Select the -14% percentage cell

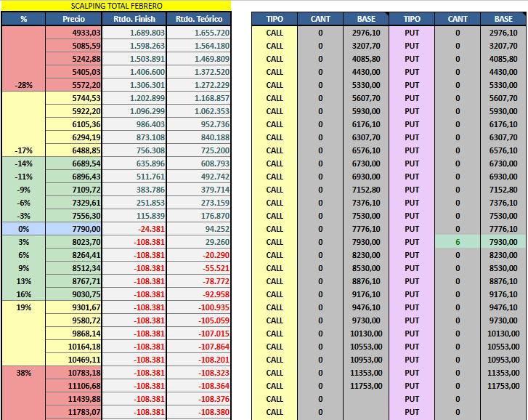pos(23,163)
